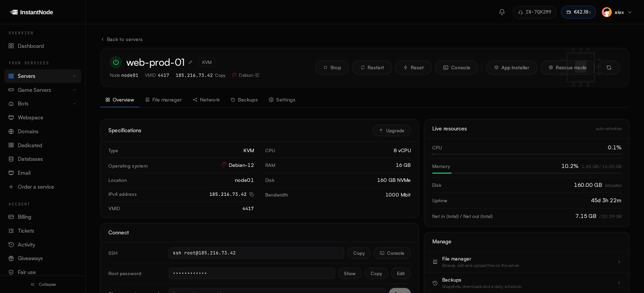Open the support ID IN-7QK2M9 button
The height and width of the screenshot is (293, 644).
click(535, 12)
